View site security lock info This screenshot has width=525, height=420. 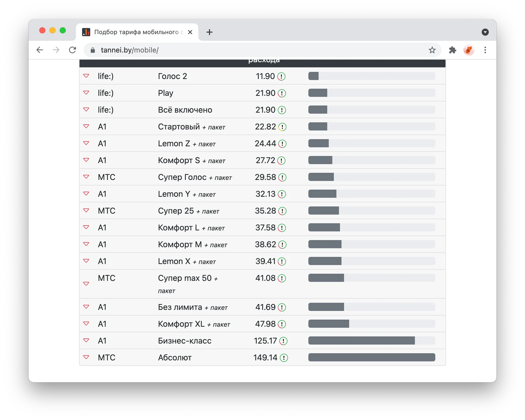[x=93, y=50]
